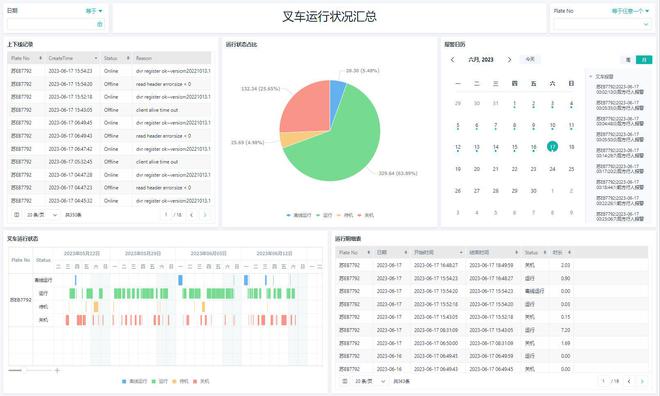Go to next page of run detail table
Screen dimensions: 660x396
coord(642,381)
